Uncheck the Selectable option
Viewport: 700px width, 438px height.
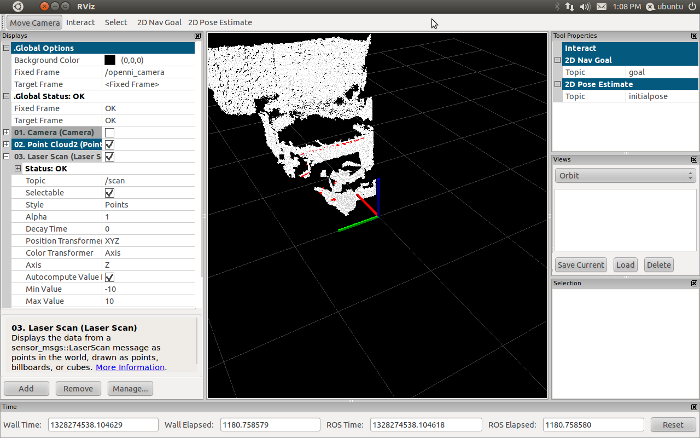coord(109,192)
